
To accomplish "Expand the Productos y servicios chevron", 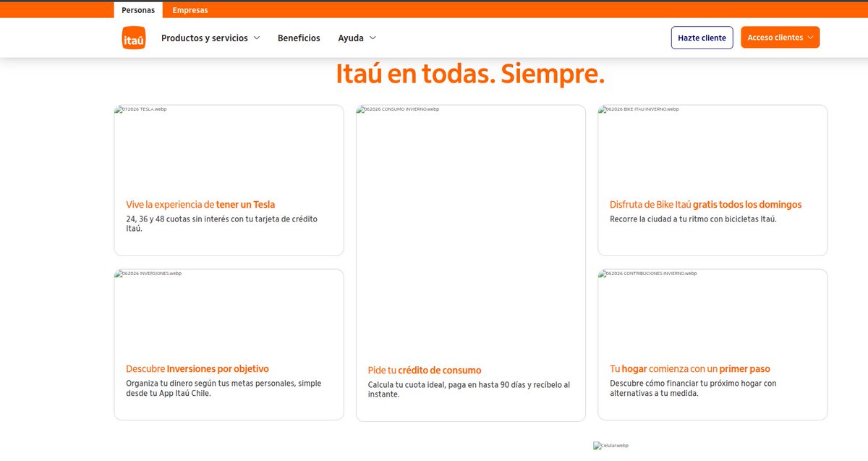I will coord(257,38).
